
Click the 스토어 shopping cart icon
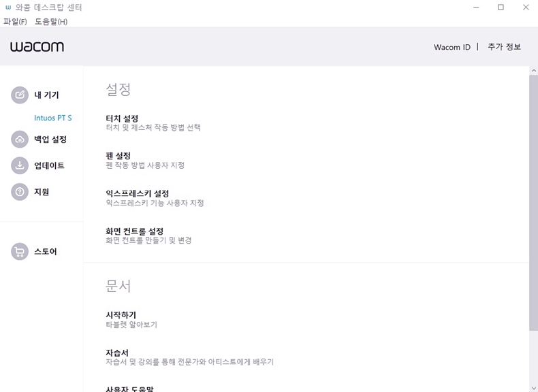pos(20,251)
